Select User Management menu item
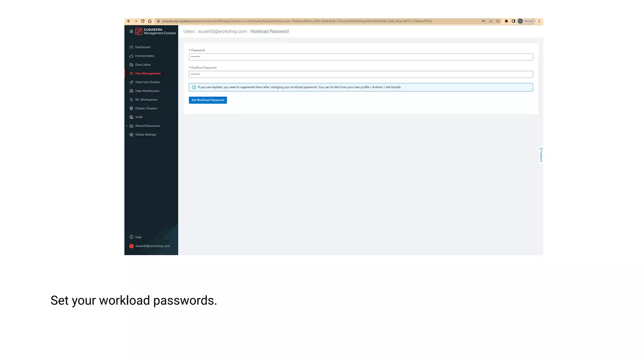Viewport: 644px width, 362px height. [148, 74]
